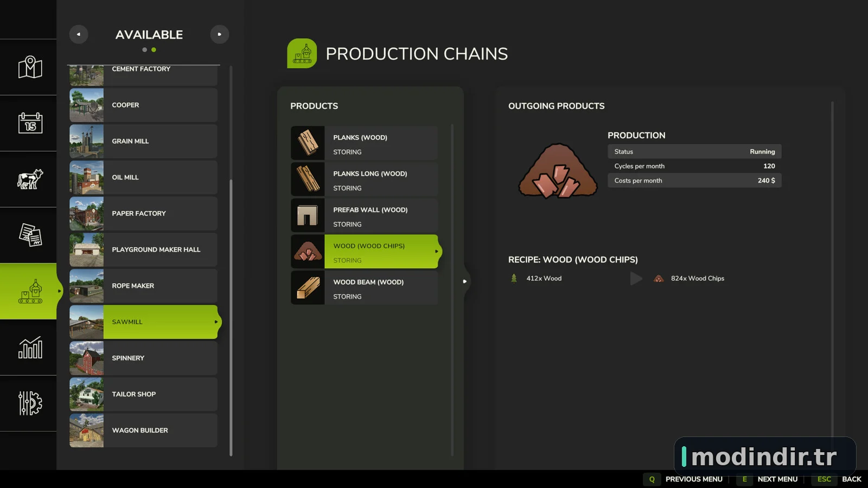This screenshot has height=488, width=868.
Task: Click the arrow between Products and Outgoing panels
Action: point(465,281)
